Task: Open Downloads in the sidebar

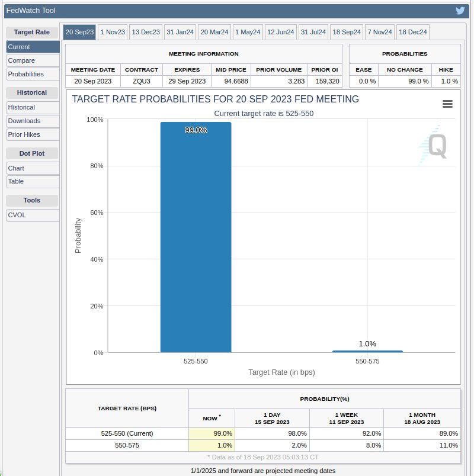Action: [33, 121]
